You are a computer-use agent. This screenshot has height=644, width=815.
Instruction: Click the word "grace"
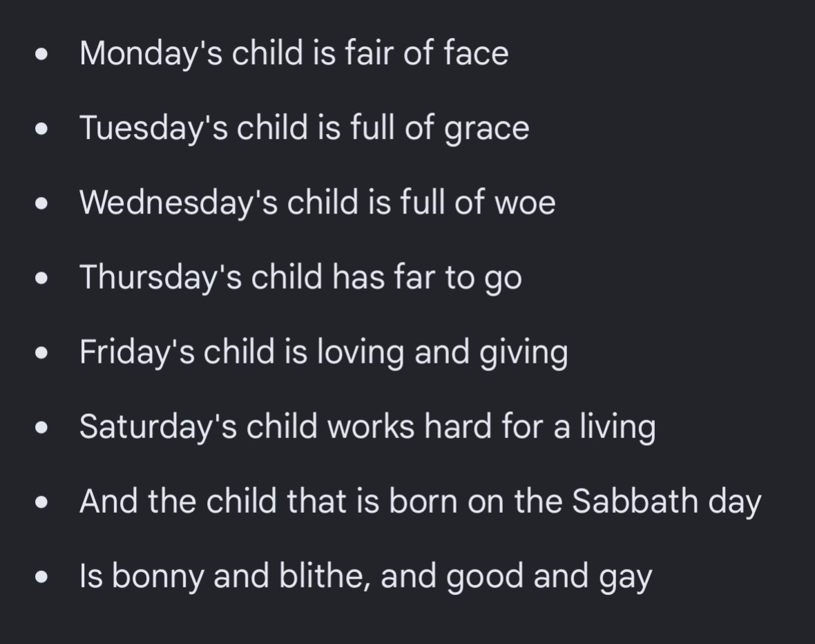tap(486, 130)
